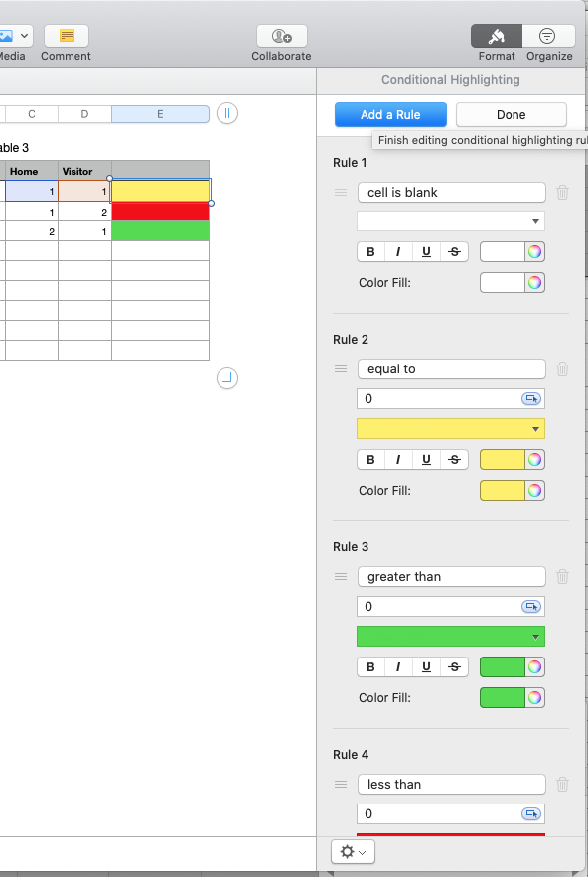Toggle bold formatting in Rule 1
The height and width of the screenshot is (877, 588).
[x=369, y=251]
